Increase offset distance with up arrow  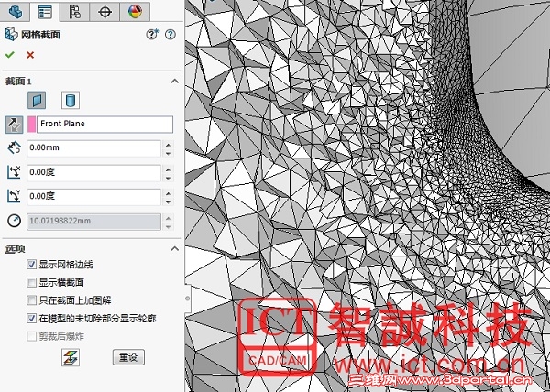(x=169, y=145)
